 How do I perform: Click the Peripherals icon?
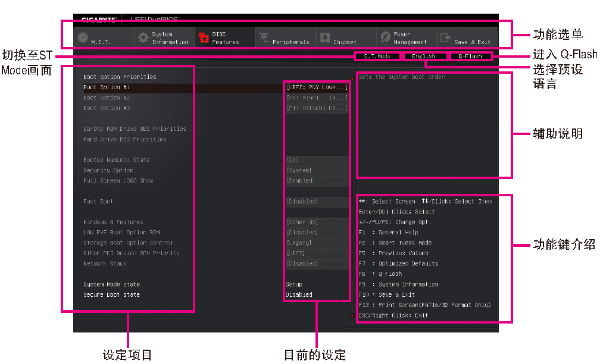(x=264, y=38)
